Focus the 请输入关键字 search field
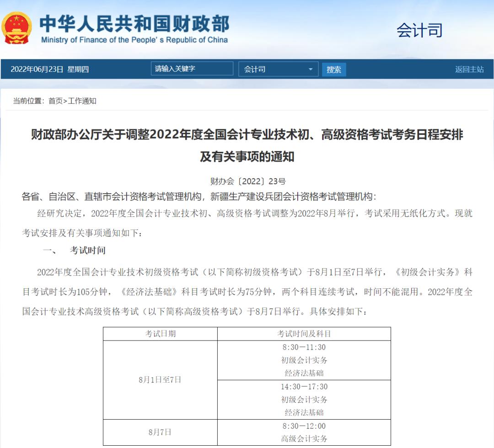 [192, 69]
